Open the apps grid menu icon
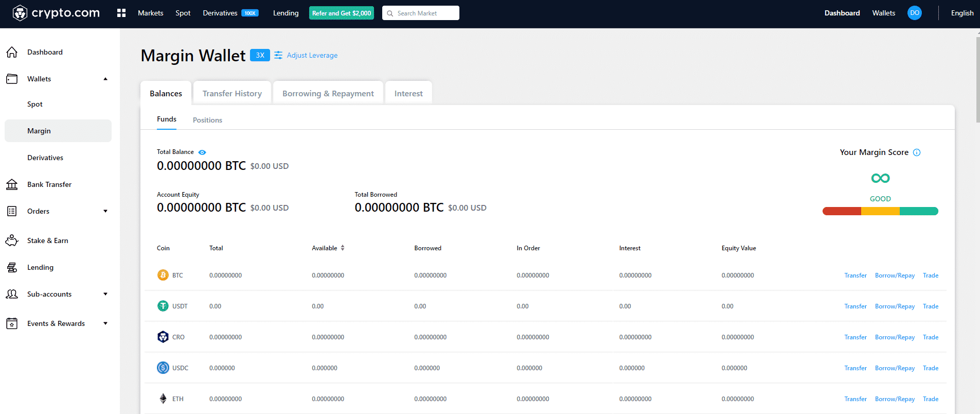This screenshot has width=980, height=414. [121, 13]
